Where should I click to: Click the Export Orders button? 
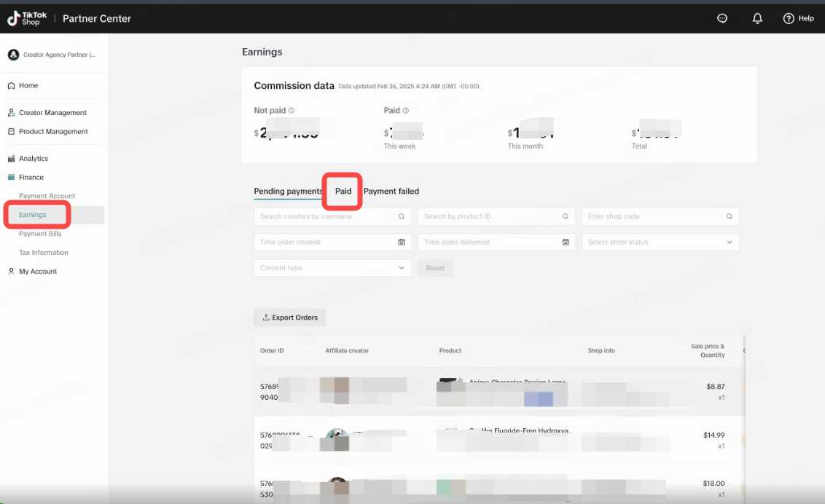[x=290, y=318]
